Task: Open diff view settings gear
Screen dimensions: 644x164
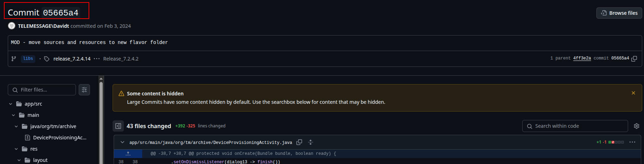Action: [637, 126]
